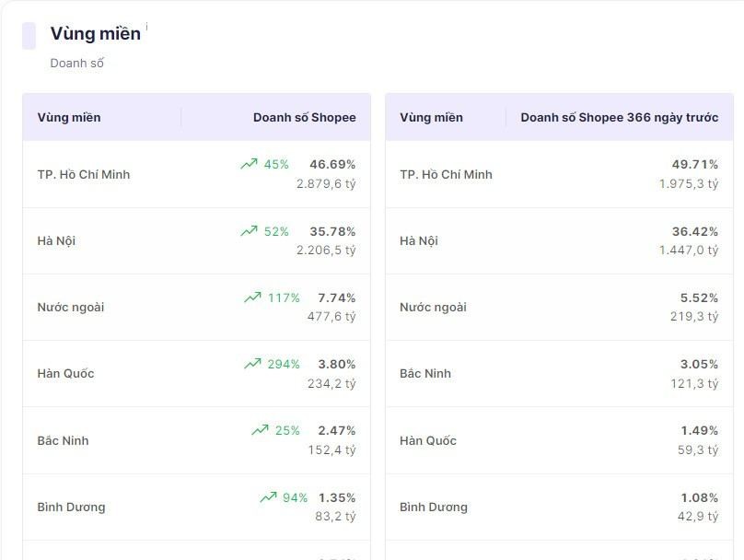Screen dimensions: 744x560
Task: Click the 42,9 tỷ sales amount
Action: coord(698,517)
